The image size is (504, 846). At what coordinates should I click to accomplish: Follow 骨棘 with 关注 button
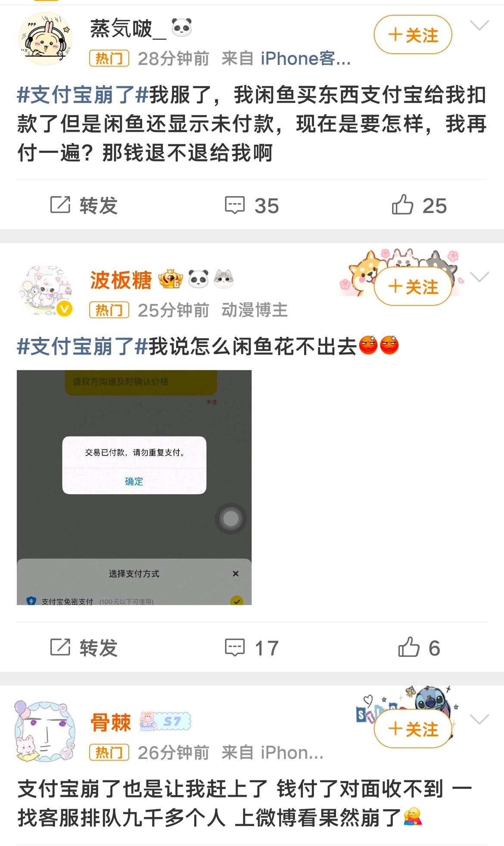pos(413,729)
